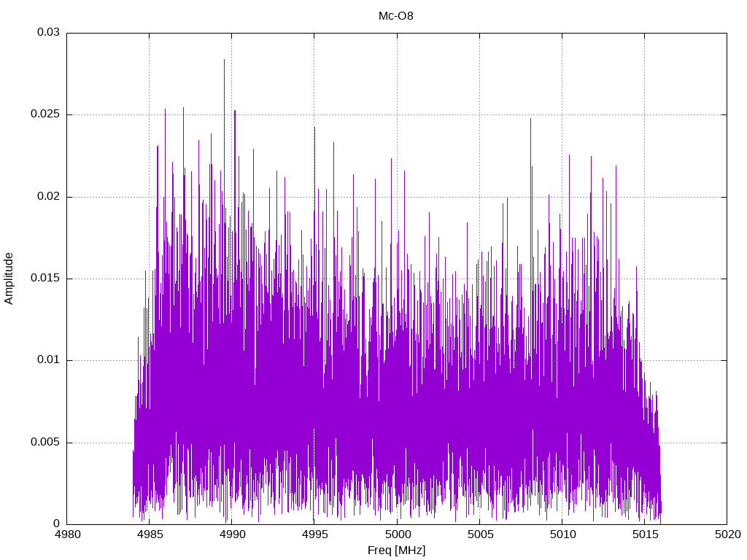This screenshot has height=560, width=747.
Task: Click the x-axis tick label "4995"
Action: coord(314,534)
